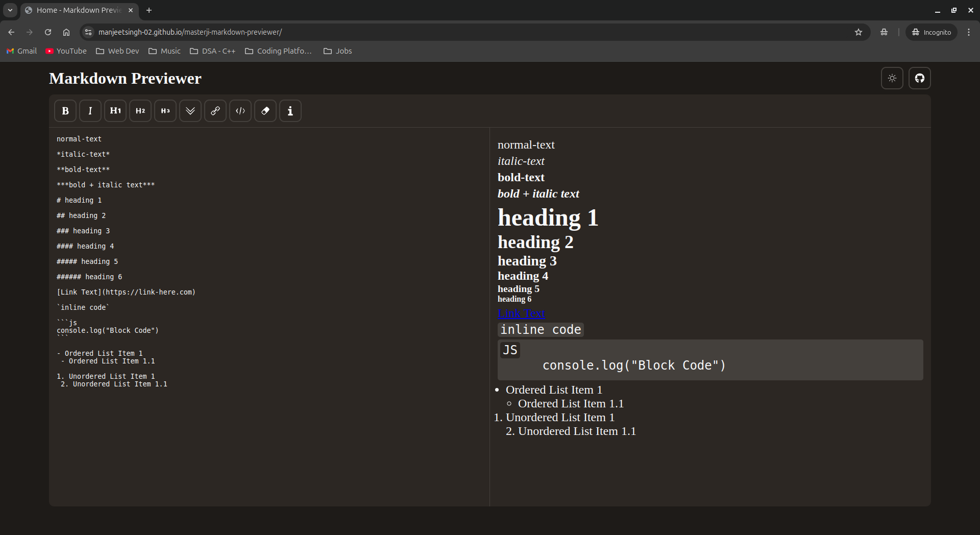Reload the page
The height and width of the screenshot is (535, 980).
tap(48, 32)
